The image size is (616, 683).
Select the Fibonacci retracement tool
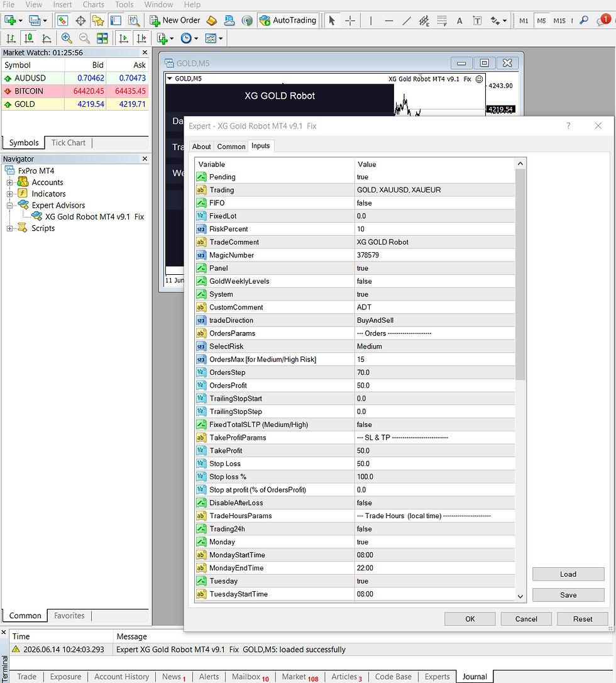[442, 21]
